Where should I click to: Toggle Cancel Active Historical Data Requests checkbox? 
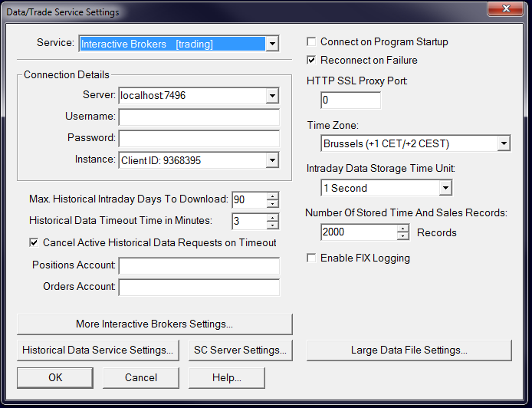34,243
